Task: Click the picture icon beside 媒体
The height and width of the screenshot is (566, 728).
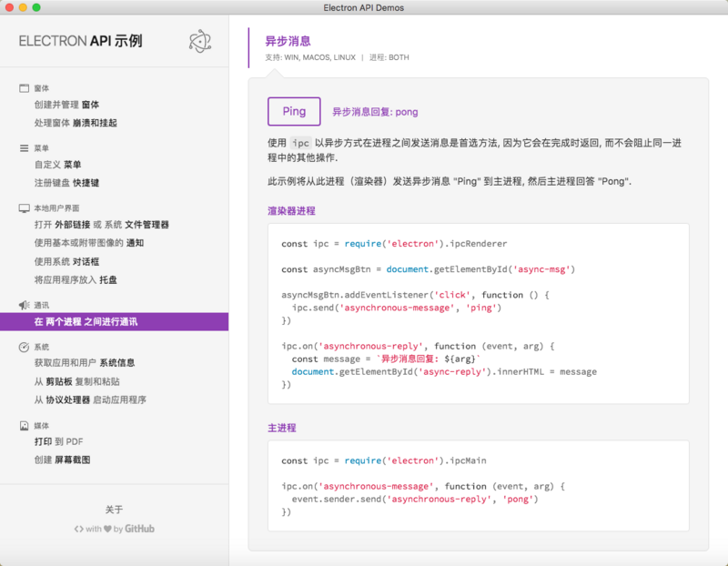Action: [25, 426]
